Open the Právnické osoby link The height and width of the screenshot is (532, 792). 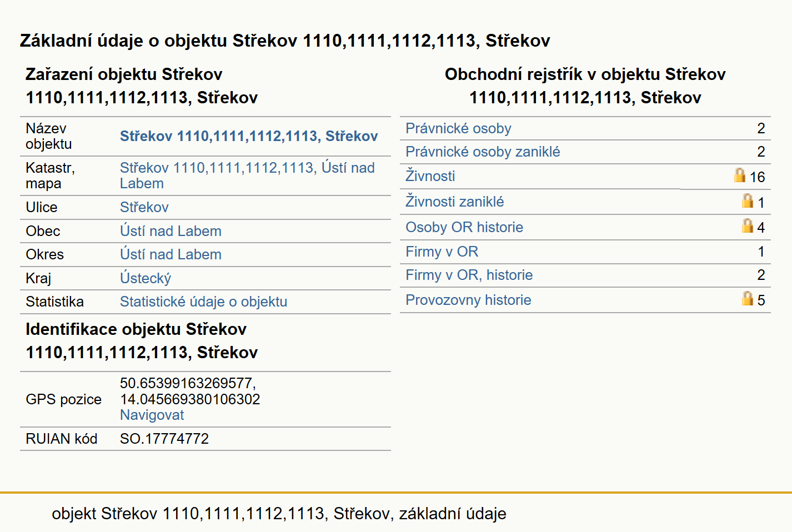[x=458, y=128]
